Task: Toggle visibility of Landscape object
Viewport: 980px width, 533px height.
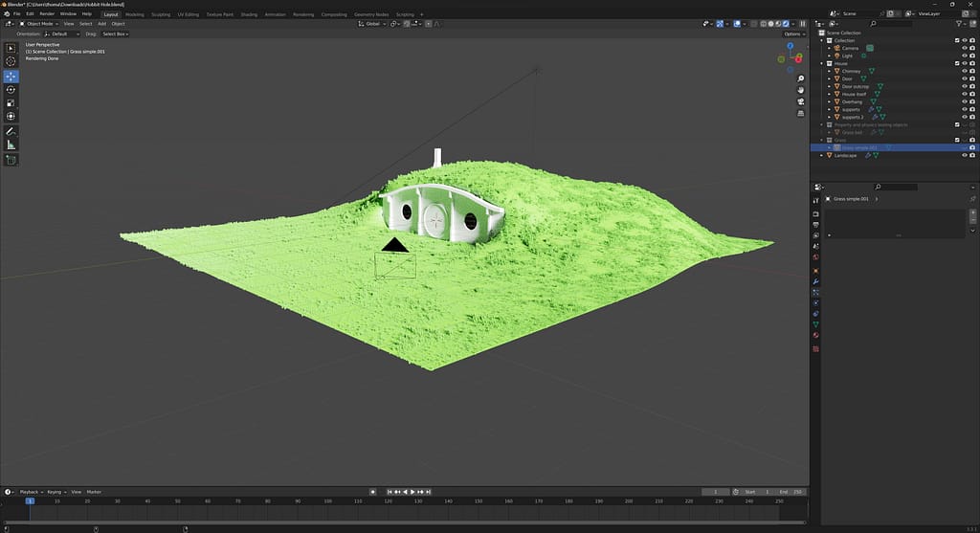Action: pos(964,155)
